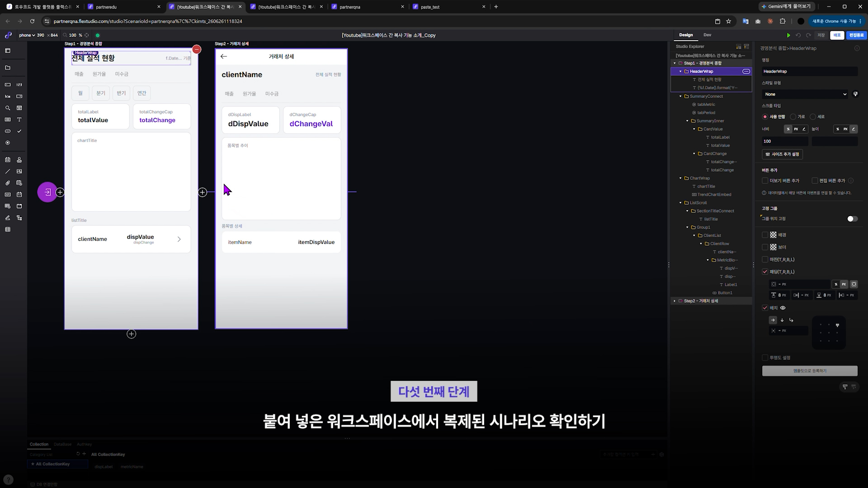
Task: Click the 저장 save button
Action: coord(821,35)
